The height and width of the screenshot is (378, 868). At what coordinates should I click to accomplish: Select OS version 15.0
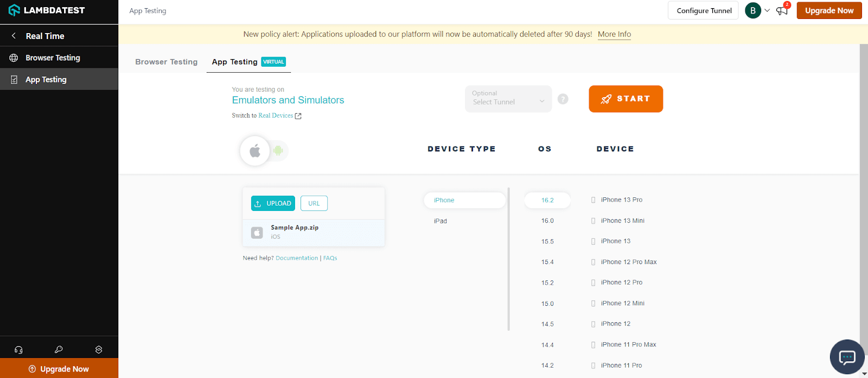point(547,304)
